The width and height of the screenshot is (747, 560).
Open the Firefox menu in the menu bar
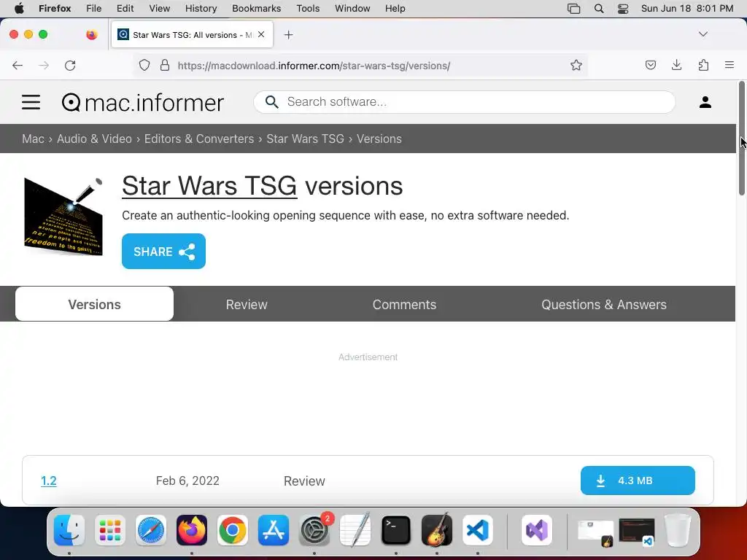coord(55,8)
